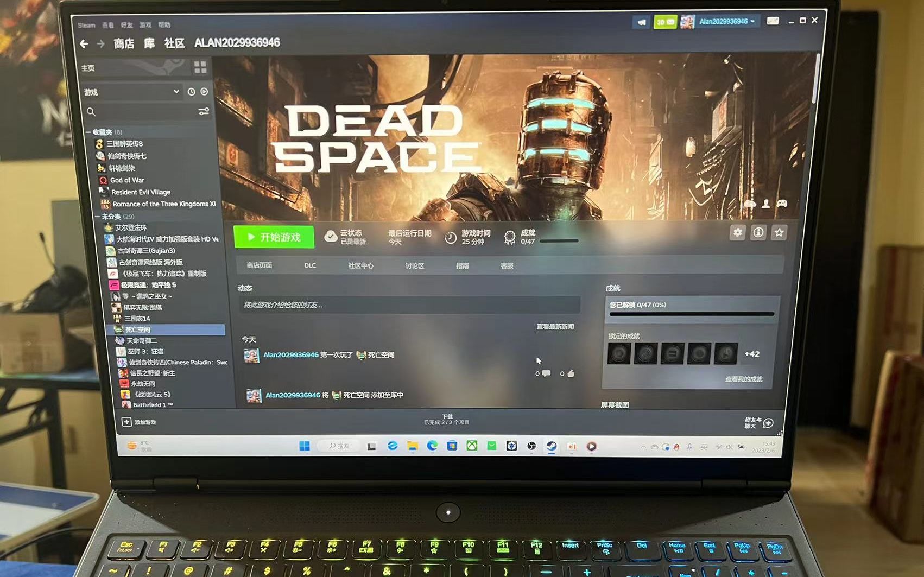Open the 帮助 menu
924x577 pixels.
point(164,25)
